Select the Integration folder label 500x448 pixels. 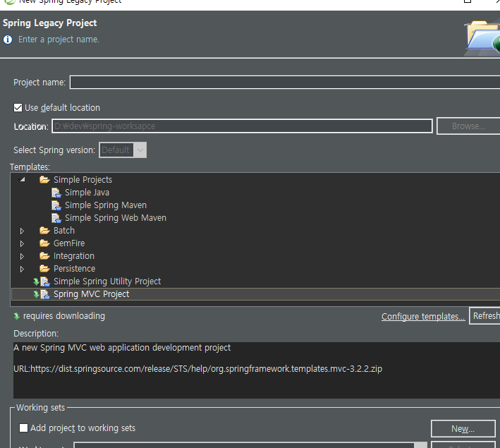point(74,256)
